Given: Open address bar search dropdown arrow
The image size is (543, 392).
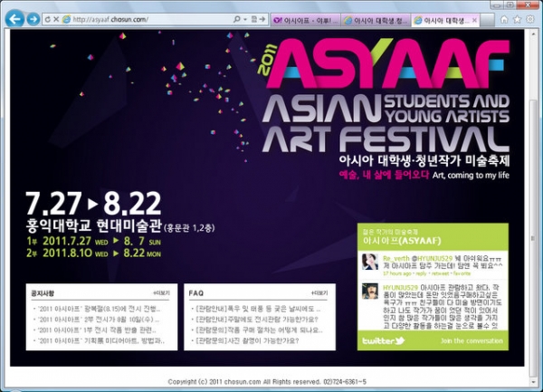Looking at the screenshot, I should (x=245, y=20).
